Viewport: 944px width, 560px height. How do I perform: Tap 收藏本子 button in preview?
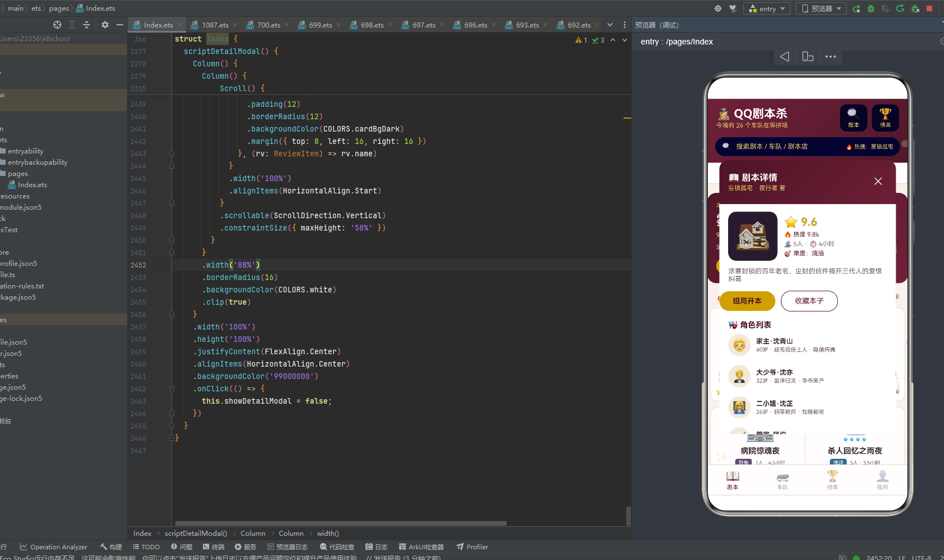pyautogui.click(x=809, y=301)
